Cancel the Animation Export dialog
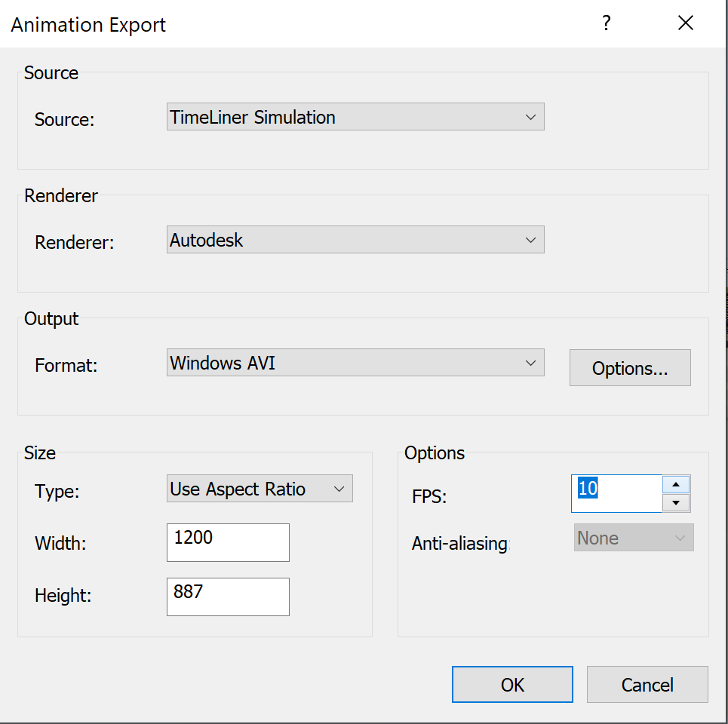Image resolution: width=728 pixels, height=724 pixels. (647, 684)
